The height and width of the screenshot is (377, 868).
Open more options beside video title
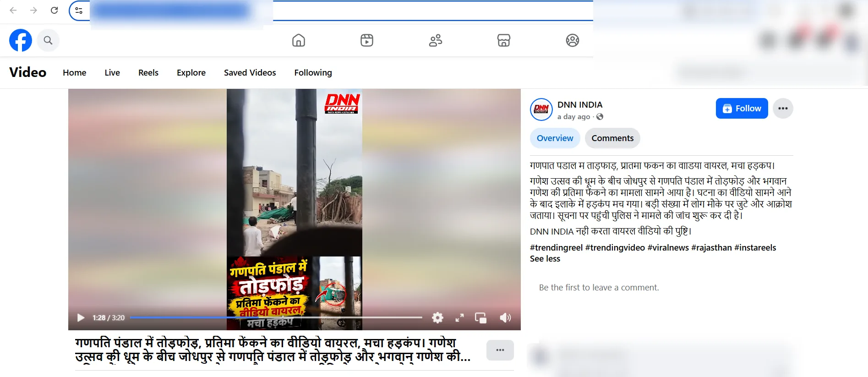click(500, 350)
